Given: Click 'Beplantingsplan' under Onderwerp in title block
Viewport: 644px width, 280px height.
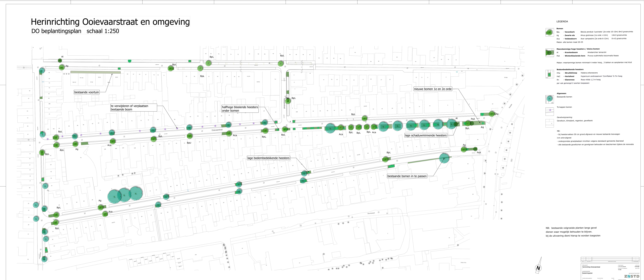Looking at the screenshot, I should click(587, 273).
